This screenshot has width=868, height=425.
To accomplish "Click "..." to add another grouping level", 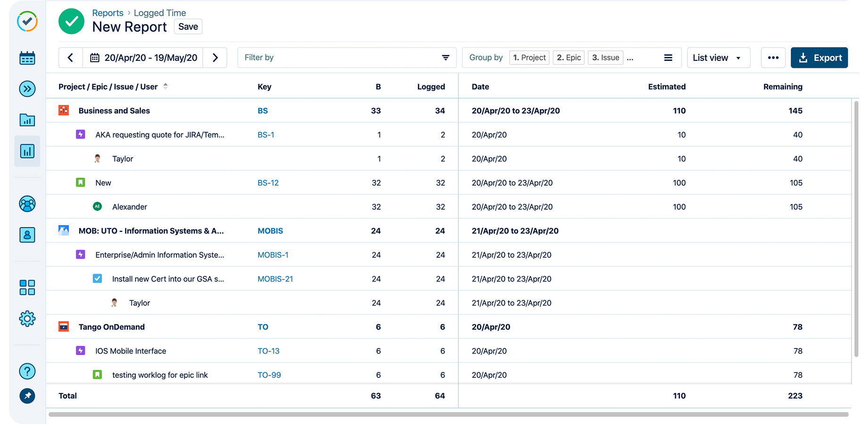I will pos(630,58).
